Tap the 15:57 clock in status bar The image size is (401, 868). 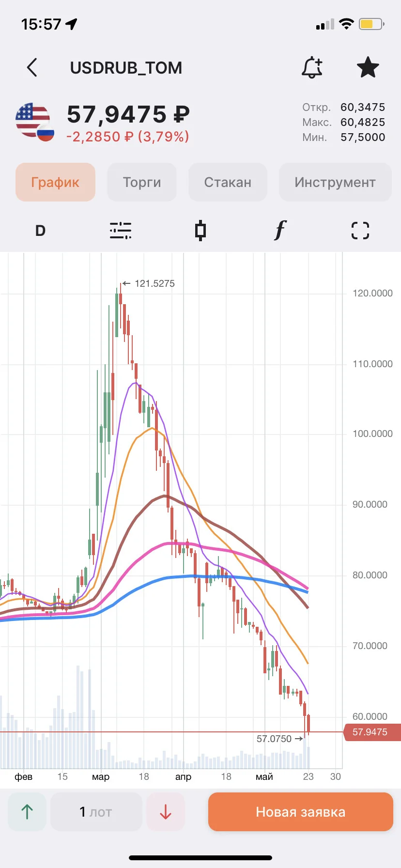pos(41,24)
